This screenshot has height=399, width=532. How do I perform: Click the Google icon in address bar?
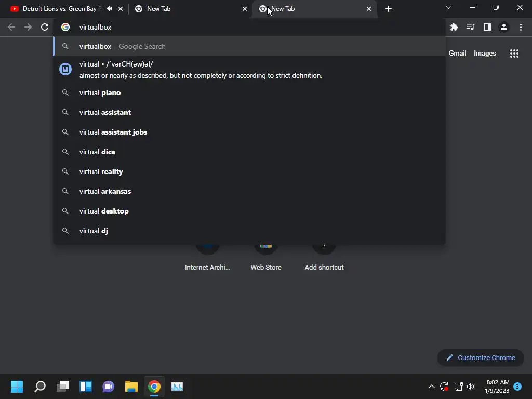click(x=65, y=27)
